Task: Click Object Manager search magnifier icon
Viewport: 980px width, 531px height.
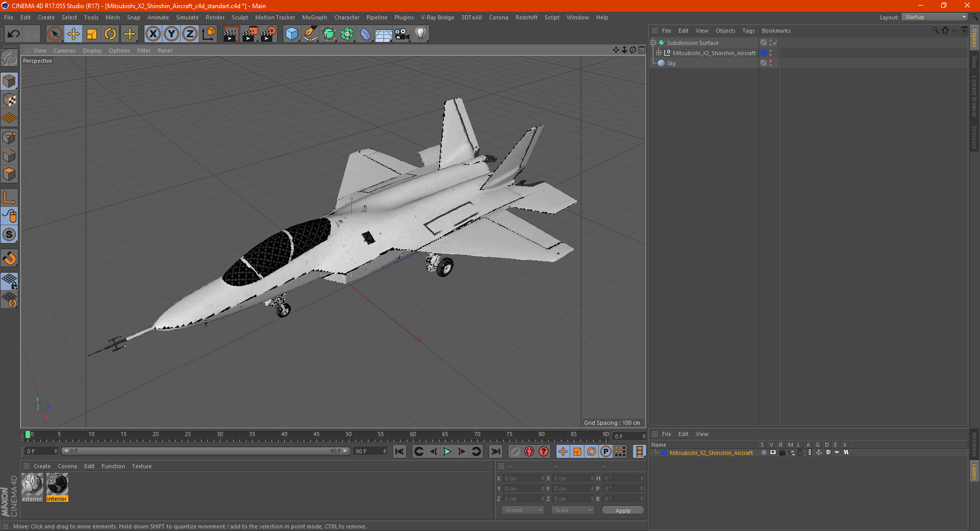Action: click(x=936, y=31)
